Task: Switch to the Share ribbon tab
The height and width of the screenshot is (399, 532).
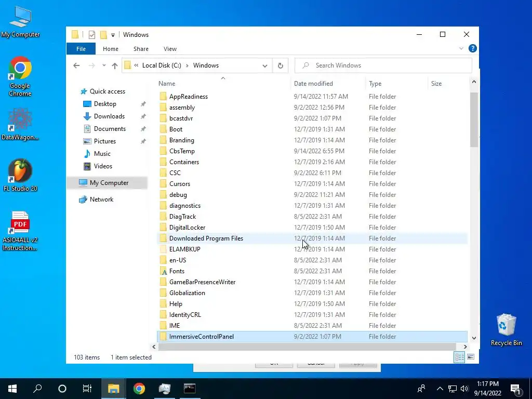Action: (x=141, y=49)
